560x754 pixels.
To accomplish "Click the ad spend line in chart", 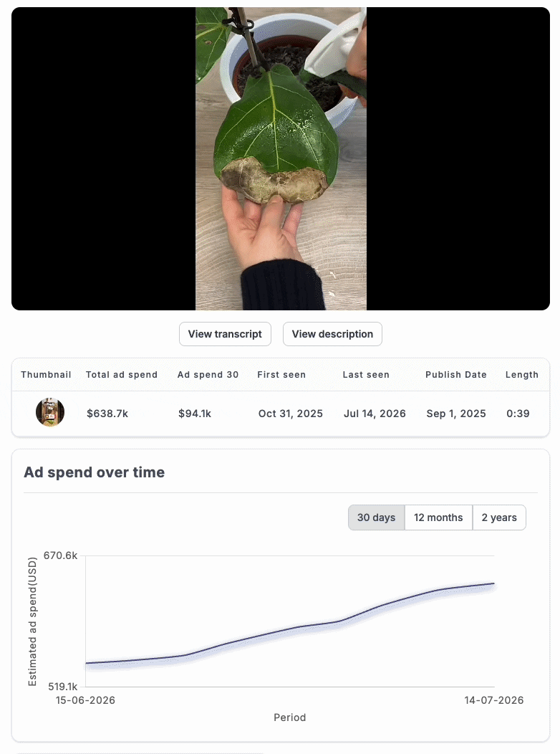I will [x=290, y=628].
